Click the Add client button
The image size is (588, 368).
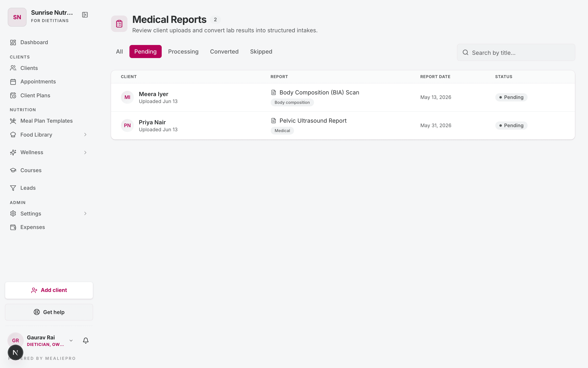[x=49, y=290]
